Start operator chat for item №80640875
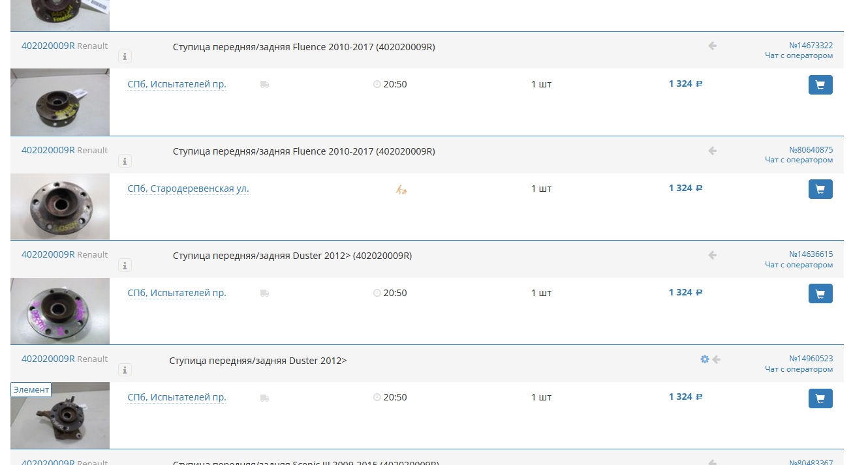The image size is (868, 465). [799, 160]
